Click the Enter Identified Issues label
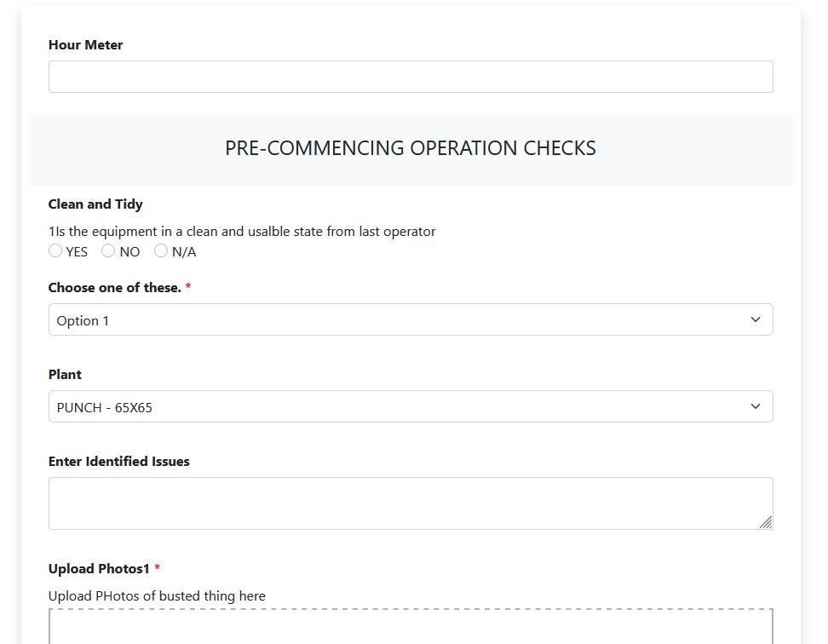This screenshot has height=644, width=828. 118,462
